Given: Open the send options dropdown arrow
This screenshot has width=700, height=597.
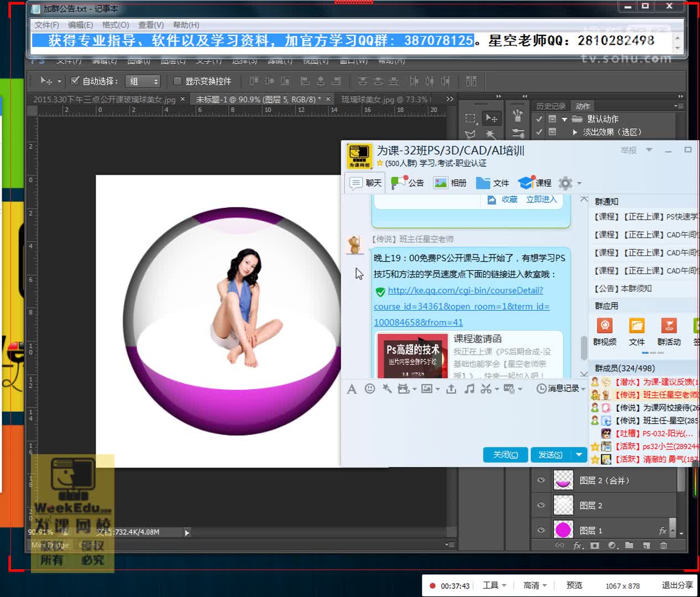Looking at the screenshot, I should 579,454.
